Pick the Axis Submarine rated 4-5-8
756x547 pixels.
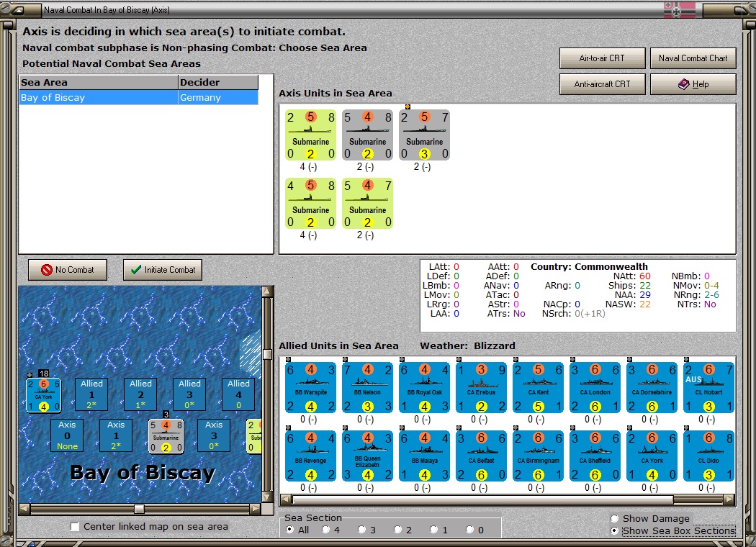[310, 204]
